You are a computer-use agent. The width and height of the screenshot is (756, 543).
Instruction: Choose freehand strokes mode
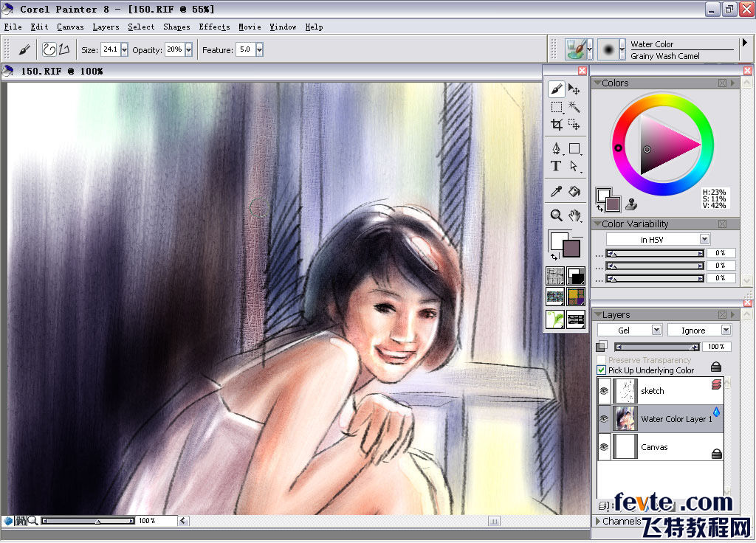[x=49, y=49]
